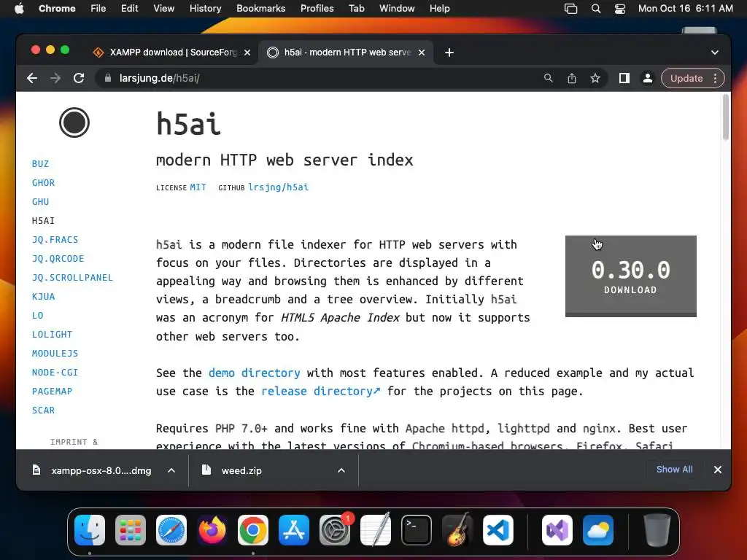747x560 pixels.
Task: Bookmark this page with the star icon
Action: (595, 78)
